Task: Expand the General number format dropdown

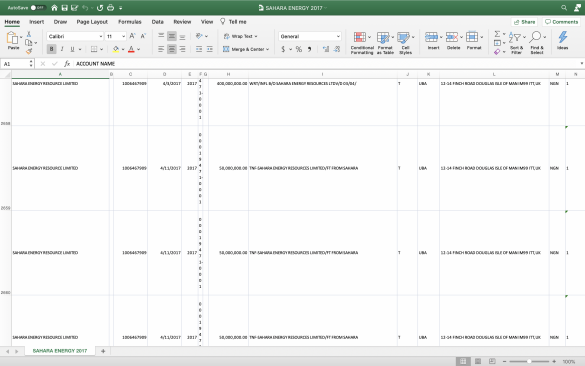Action: (310, 36)
